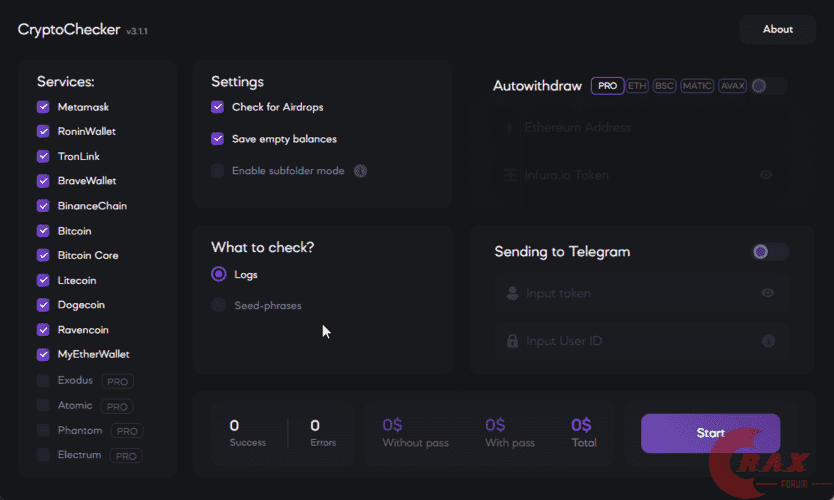Viewport: 834px width, 500px height.
Task: Click the eye icon in Input token field
Action: (768, 293)
